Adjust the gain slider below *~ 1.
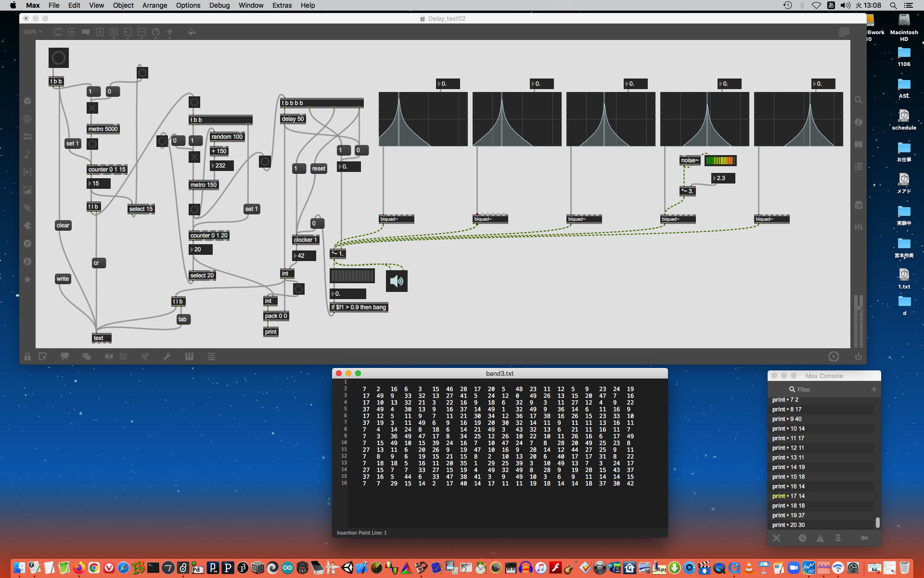 (352, 276)
